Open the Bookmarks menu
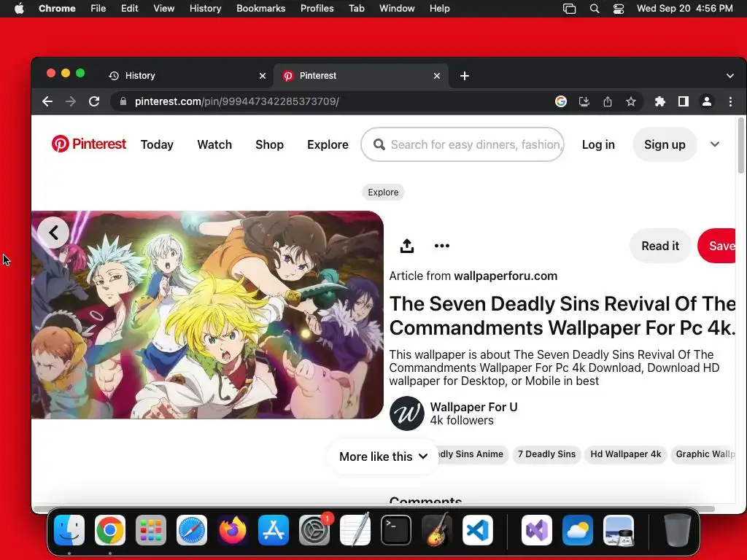The image size is (747, 560). pyautogui.click(x=261, y=9)
